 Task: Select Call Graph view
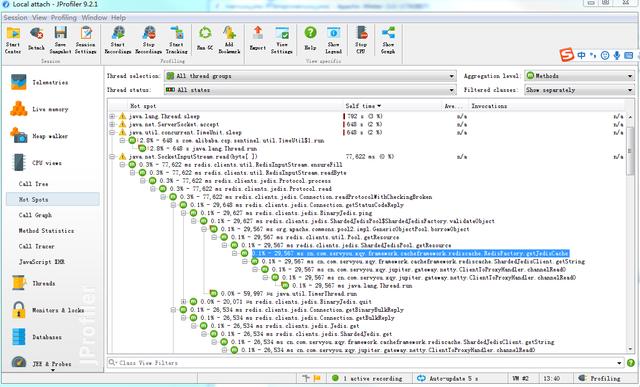35,215
